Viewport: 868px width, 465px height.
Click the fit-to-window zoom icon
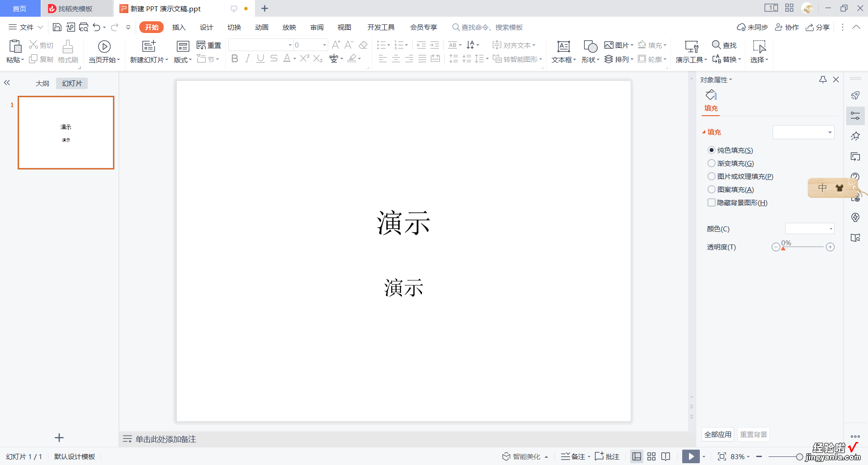click(722, 456)
